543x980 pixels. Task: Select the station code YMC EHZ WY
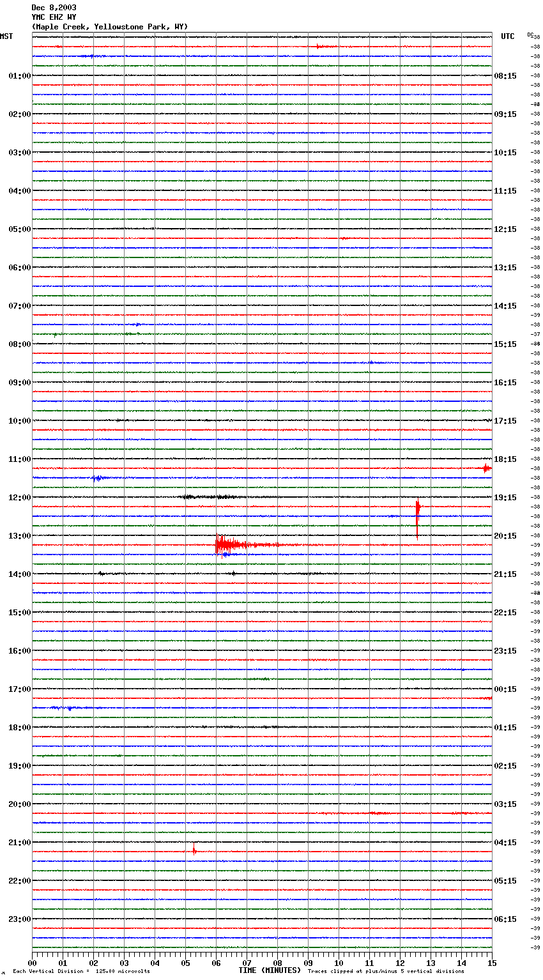(x=54, y=17)
